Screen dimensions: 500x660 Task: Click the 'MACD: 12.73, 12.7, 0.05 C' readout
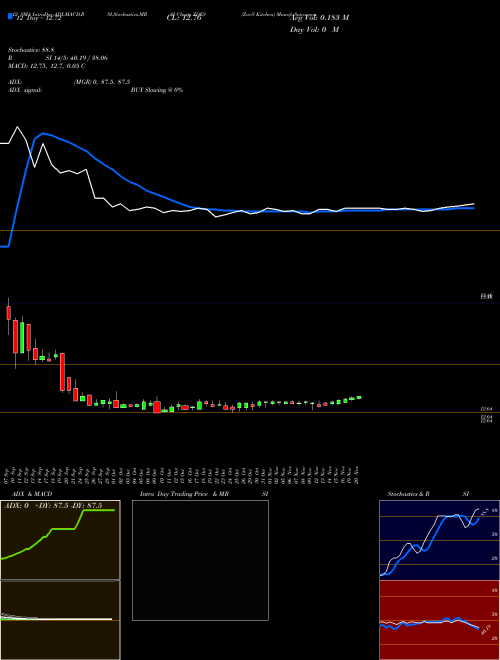47,66
